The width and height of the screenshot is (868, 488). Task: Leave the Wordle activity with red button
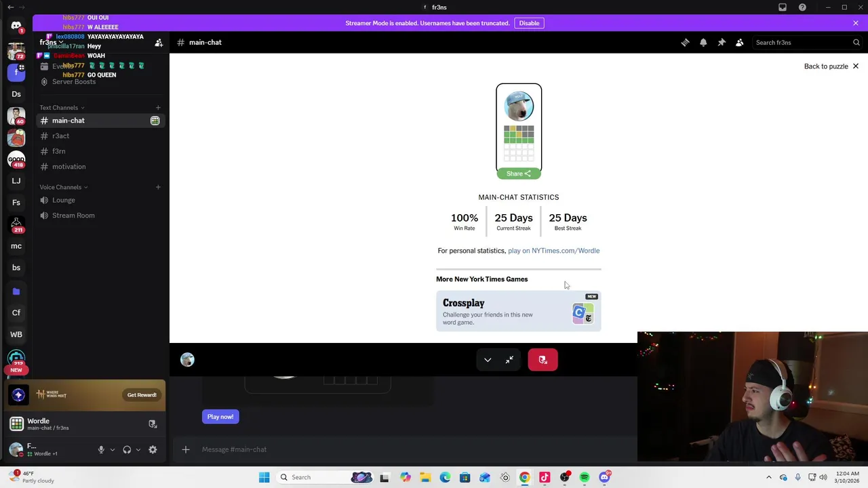click(542, 360)
